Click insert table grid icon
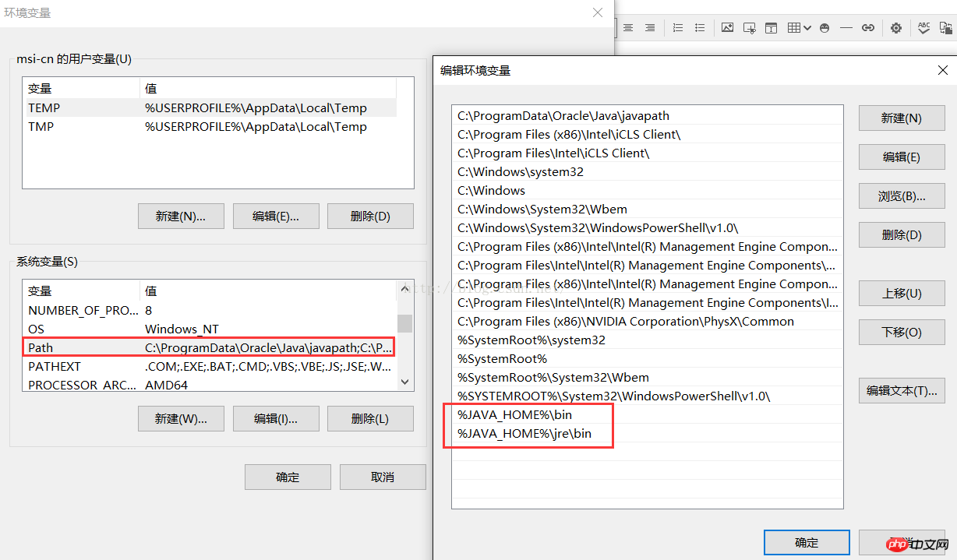 click(x=794, y=27)
